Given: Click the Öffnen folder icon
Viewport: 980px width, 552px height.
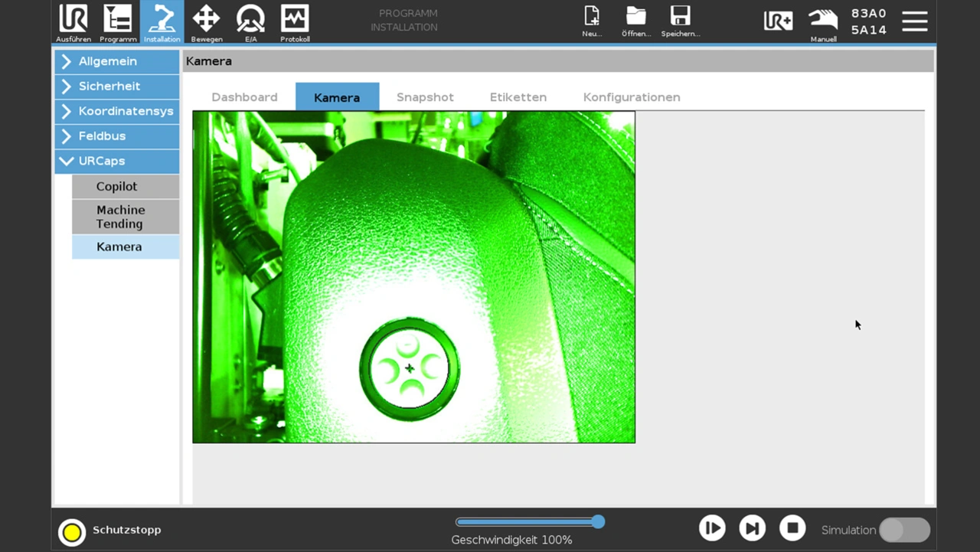Looking at the screenshot, I should point(635,21).
